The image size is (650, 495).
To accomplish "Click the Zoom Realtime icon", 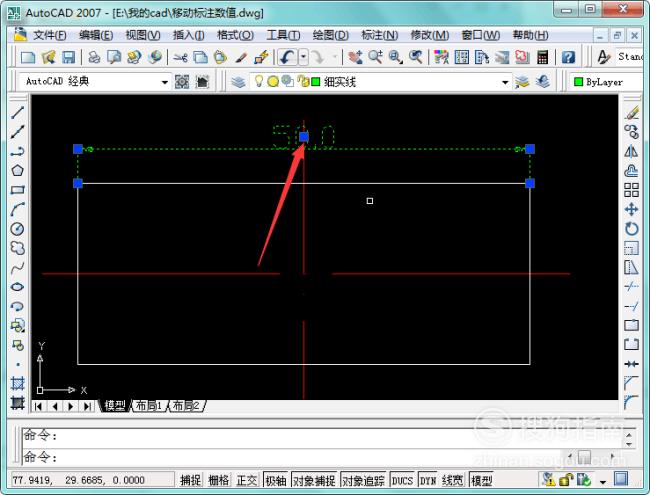I will pyautogui.click(x=376, y=57).
